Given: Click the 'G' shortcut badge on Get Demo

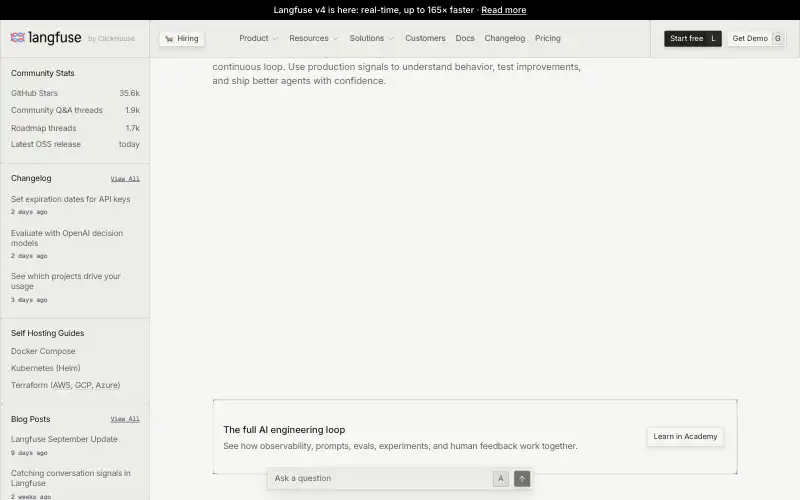Looking at the screenshot, I should 778,38.
